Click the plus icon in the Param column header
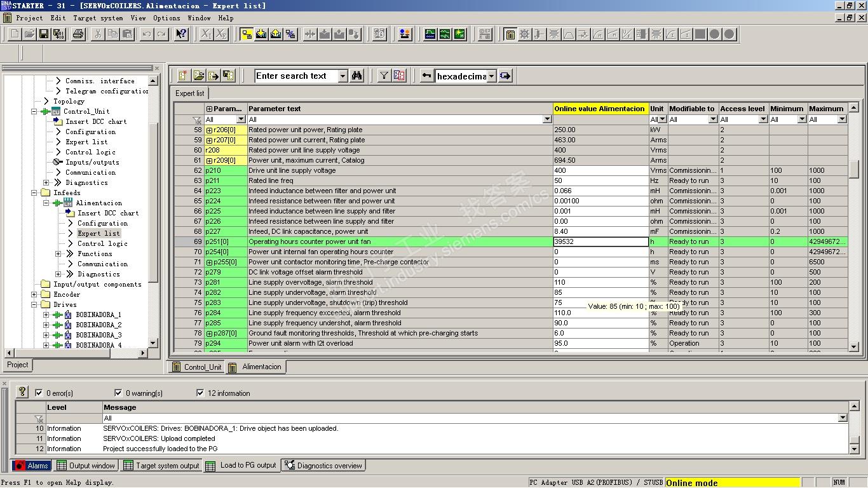The image size is (868, 488). [209, 109]
